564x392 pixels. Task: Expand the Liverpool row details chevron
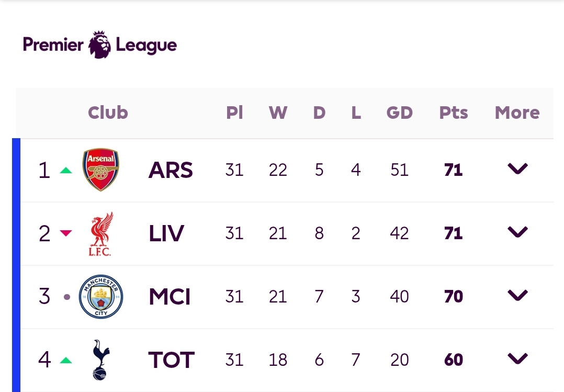[517, 232]
